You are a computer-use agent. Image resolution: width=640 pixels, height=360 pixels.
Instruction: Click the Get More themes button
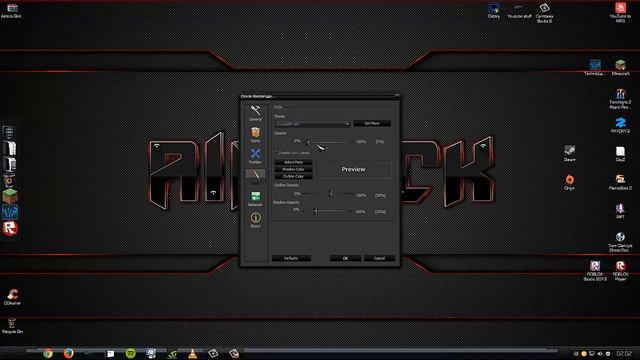point(372,123)
